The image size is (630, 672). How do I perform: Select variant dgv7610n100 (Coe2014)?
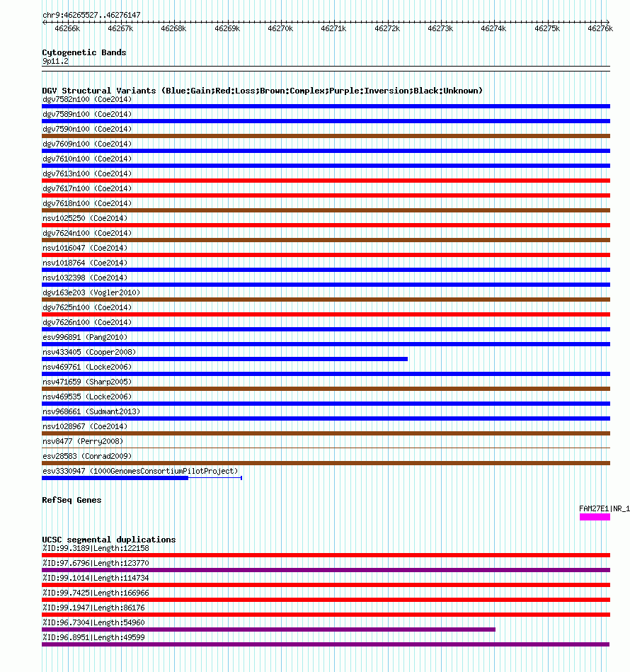87,159
